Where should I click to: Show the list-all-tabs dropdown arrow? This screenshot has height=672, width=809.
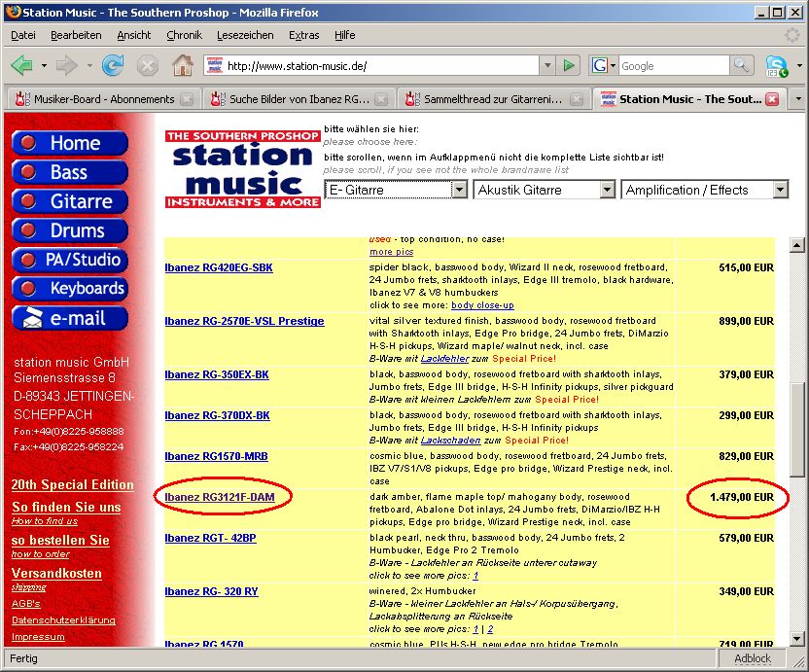point(798,98)
